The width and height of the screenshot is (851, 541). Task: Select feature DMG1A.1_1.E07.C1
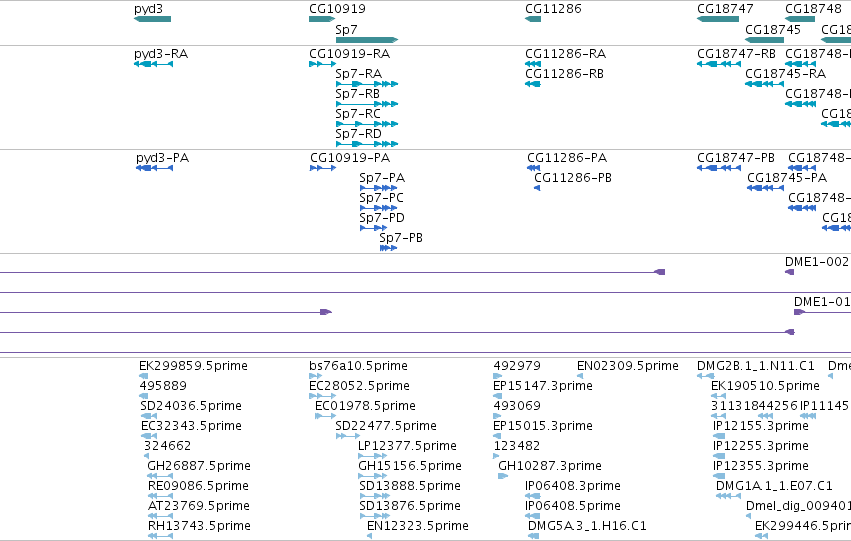[x=728, y=497]
